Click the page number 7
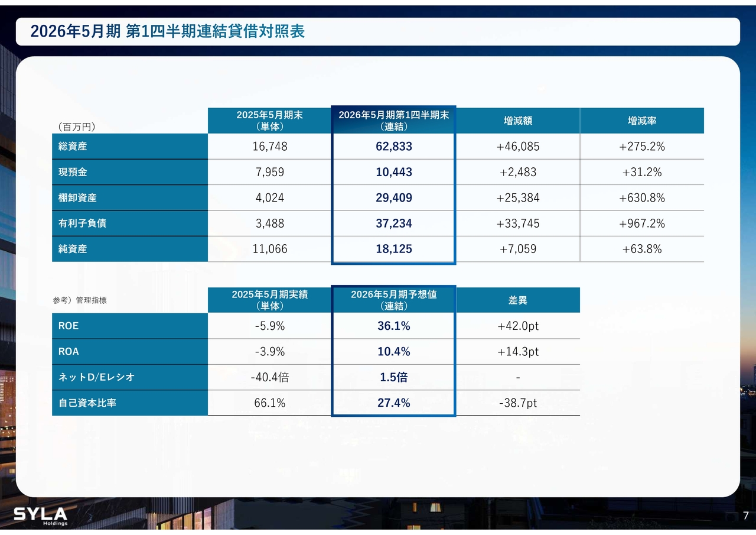 click(x=745, y=514)
